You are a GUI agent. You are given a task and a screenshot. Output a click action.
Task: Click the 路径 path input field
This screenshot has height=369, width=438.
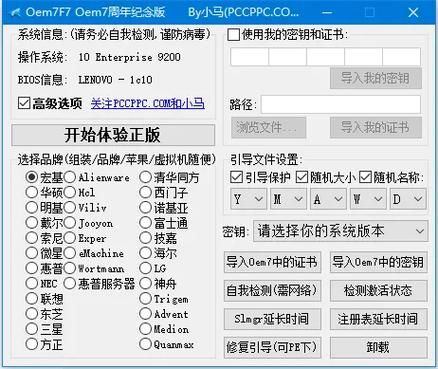[341, 105]
